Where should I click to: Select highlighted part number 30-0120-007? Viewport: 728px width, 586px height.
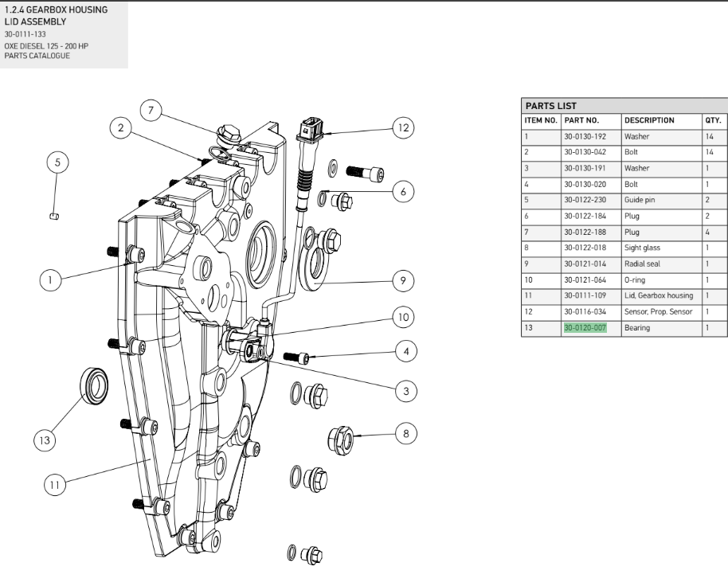tap(585, 327)
